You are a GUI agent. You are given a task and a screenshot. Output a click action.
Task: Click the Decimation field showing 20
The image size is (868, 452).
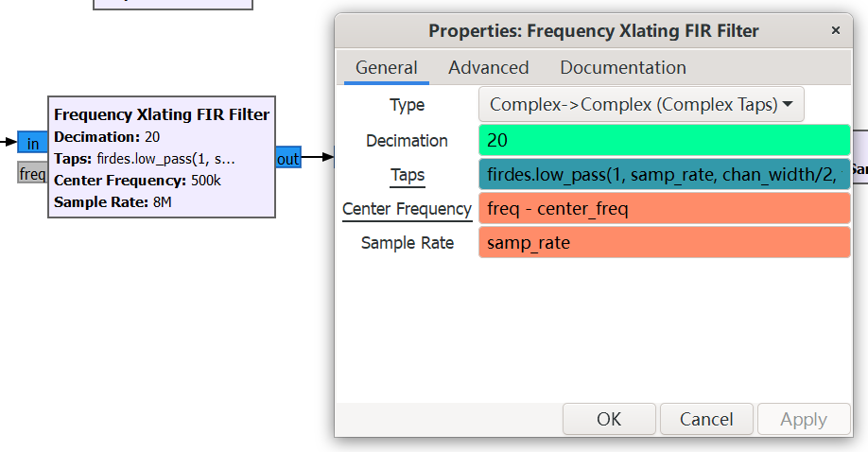(664, 140)
